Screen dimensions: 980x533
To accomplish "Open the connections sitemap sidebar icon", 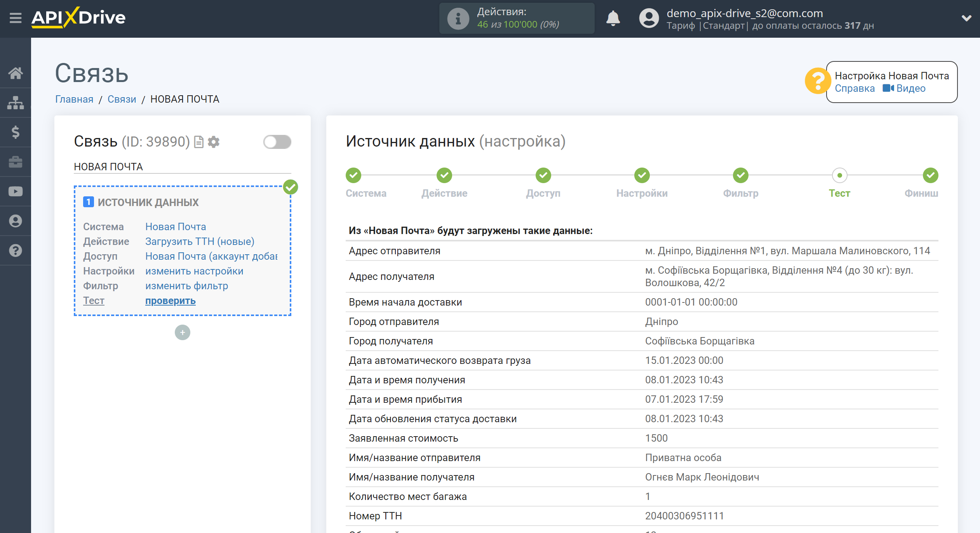I will coord(16,103).
